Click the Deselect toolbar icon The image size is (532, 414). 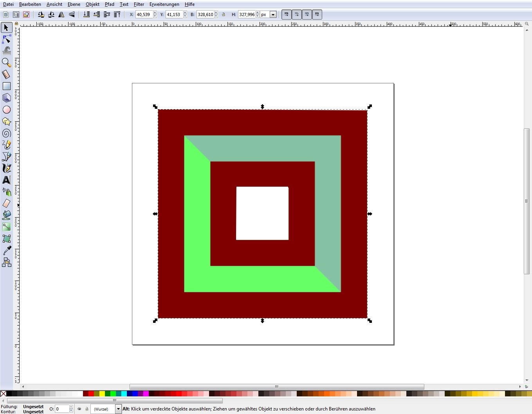26,14
